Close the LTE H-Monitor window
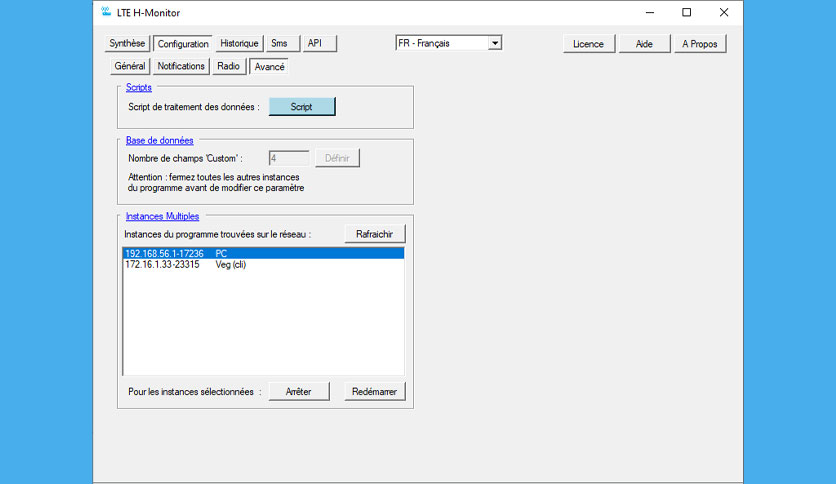Viewport: 836px width, 484px height. click(x=724, y=12)
